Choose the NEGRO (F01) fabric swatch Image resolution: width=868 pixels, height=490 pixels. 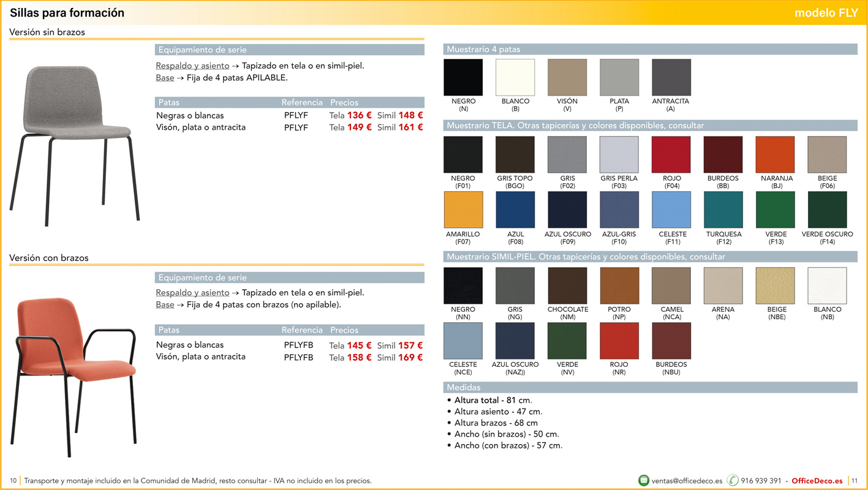coord(463,154)
